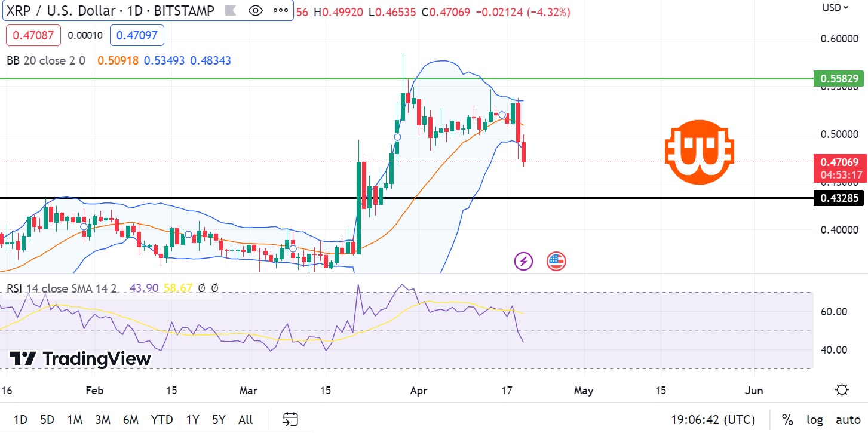Click the red sell price 0.47087 button

(34, 35)
